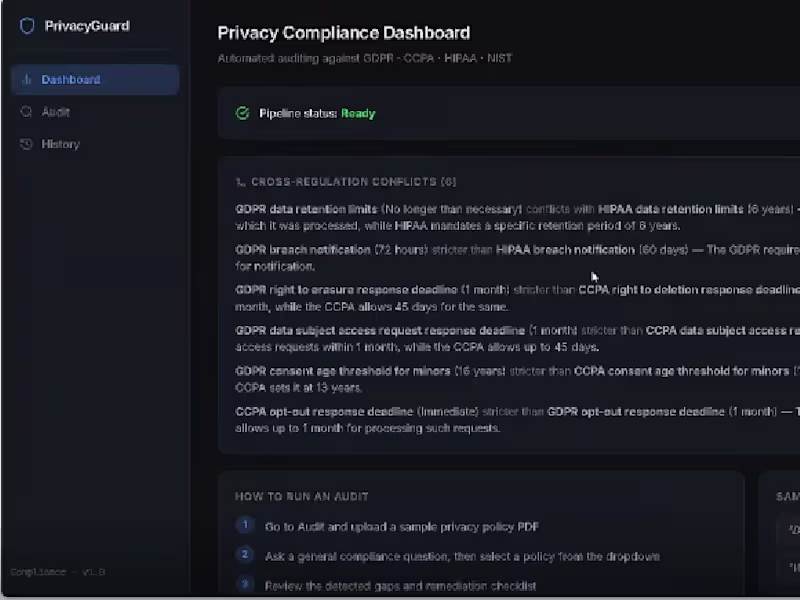Click the Compliance version footer text
The height and width of the screenshot is (600, 800).
click(58, 572)
